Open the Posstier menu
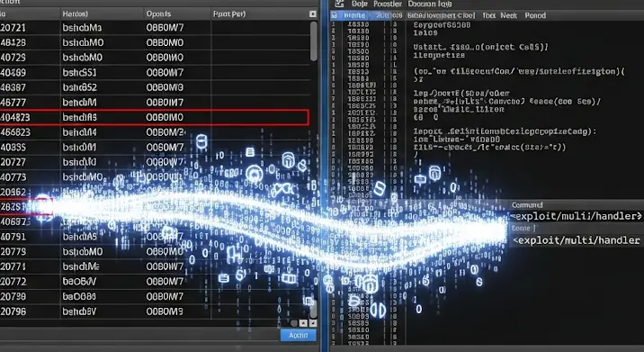 [x=388, y=4]
